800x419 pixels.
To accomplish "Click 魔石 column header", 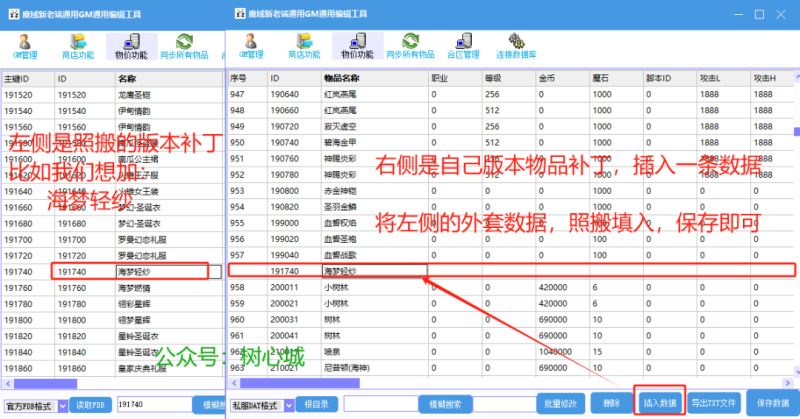I will click(616, 78).
